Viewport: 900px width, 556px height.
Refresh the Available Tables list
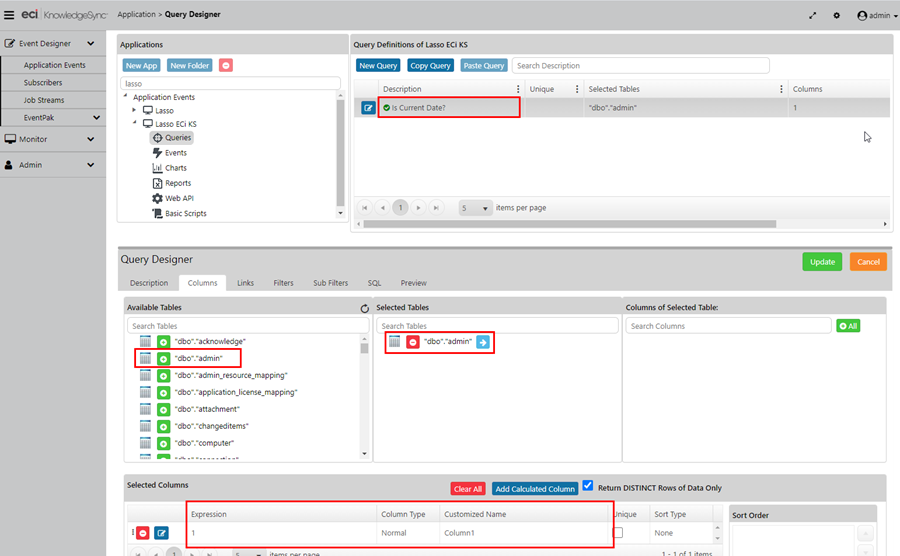[x=364, y=309]
